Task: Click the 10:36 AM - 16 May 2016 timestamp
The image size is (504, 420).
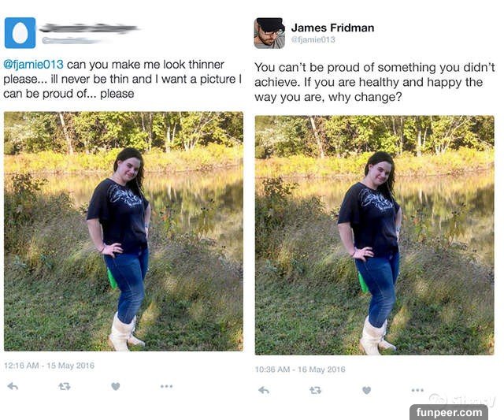Action: pos(300,370)
